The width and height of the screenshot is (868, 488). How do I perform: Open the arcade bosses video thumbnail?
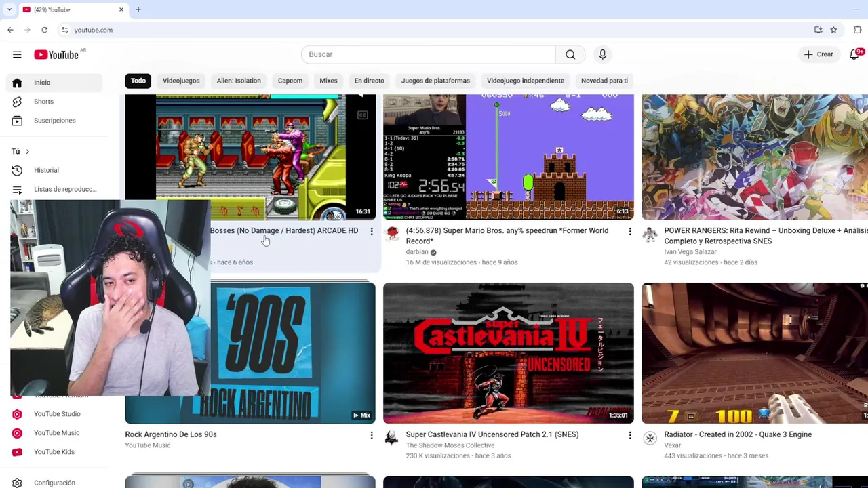coord(250,157)
